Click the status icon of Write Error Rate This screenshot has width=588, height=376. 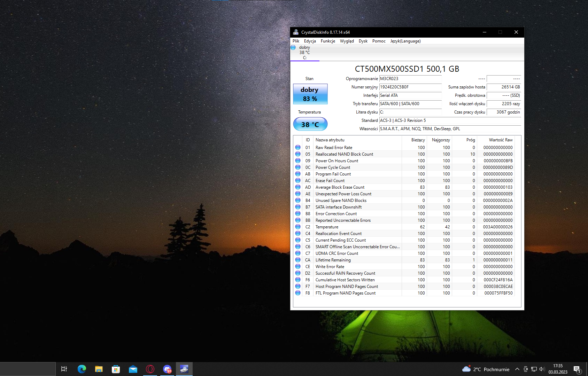pos(298,266)
